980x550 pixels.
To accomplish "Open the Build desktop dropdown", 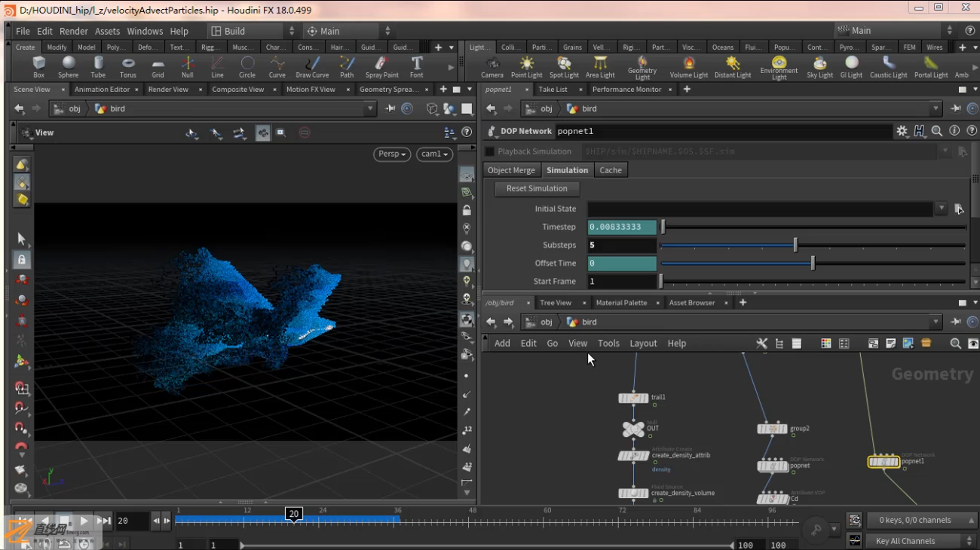I will (x=253, y=31).
